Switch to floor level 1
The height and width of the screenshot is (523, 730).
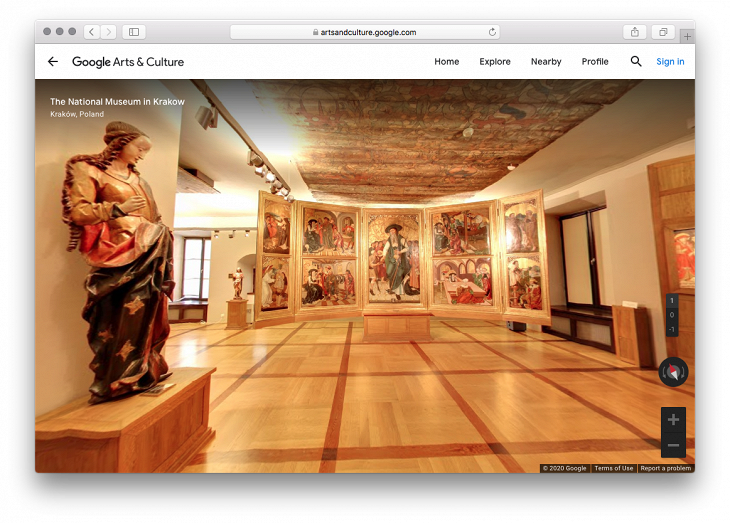(x=672, y=301)
